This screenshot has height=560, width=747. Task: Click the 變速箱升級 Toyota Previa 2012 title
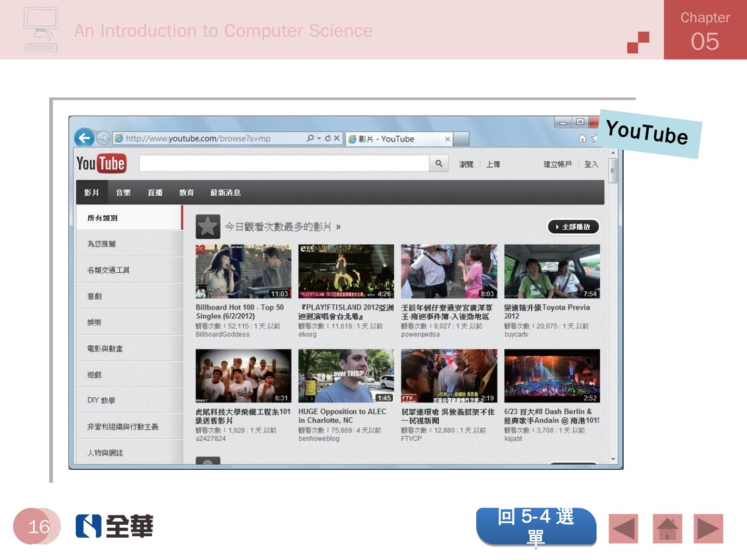tap(547, 312)
